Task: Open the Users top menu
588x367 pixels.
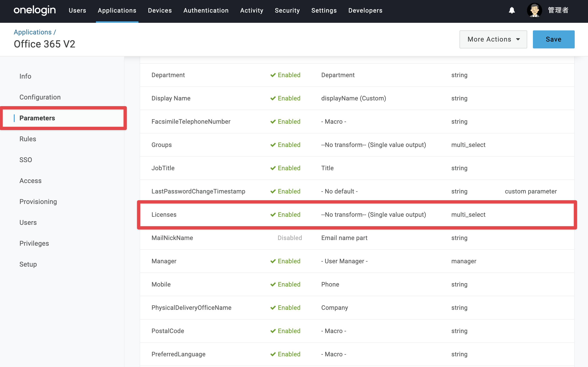Action: (77, 10)
